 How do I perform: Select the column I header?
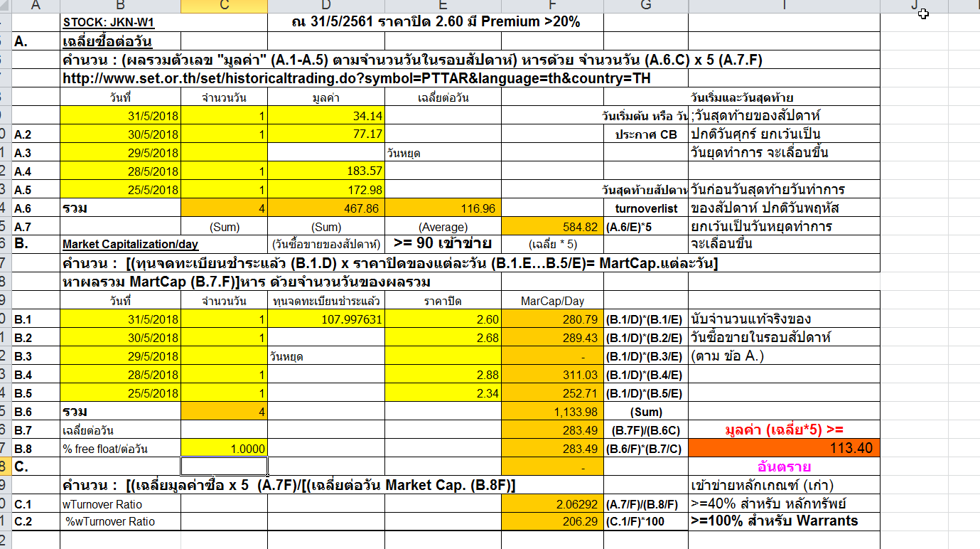pyautogui.click(x=784, y=6)
